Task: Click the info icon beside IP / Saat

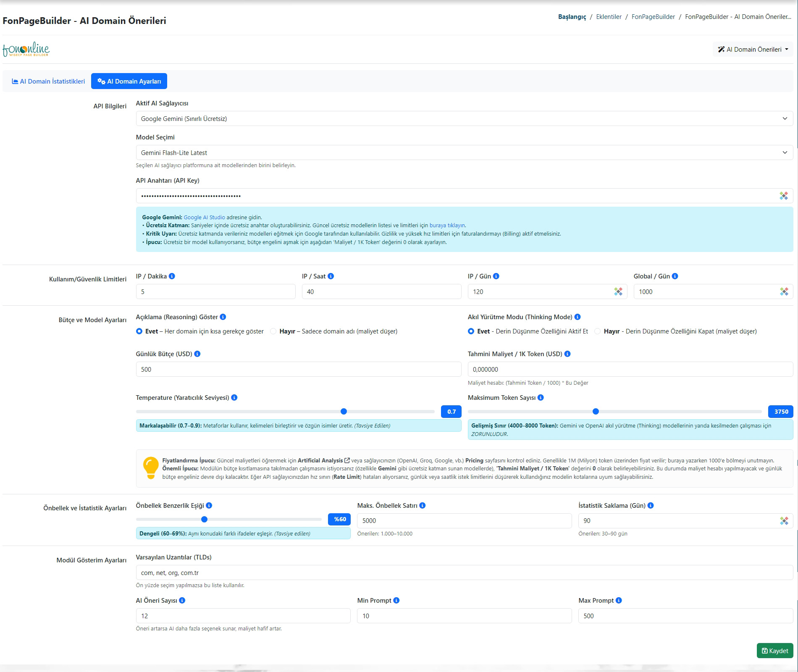Action: coord(331,276)
